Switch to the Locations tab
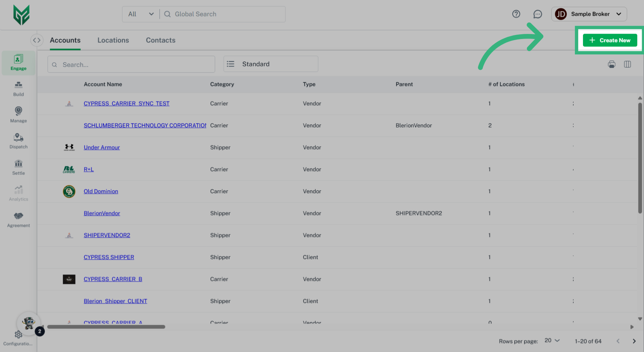 coord(113,40)
